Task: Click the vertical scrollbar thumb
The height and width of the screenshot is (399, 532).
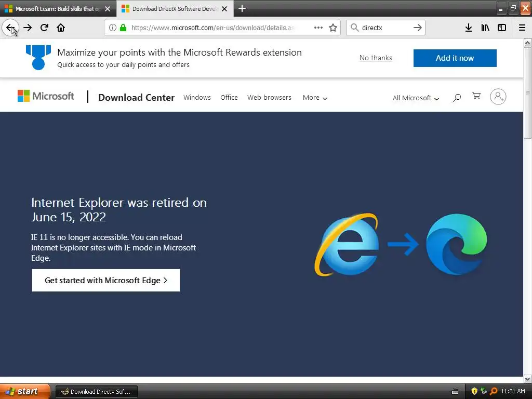Action: coord(528,92)
